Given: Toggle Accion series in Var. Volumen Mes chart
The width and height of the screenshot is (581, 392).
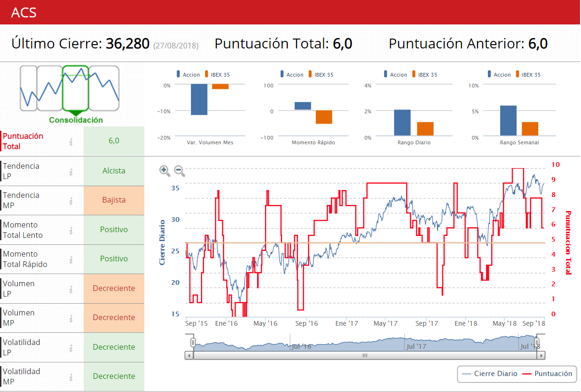Looking at the screenshot, I should [188, 75].
